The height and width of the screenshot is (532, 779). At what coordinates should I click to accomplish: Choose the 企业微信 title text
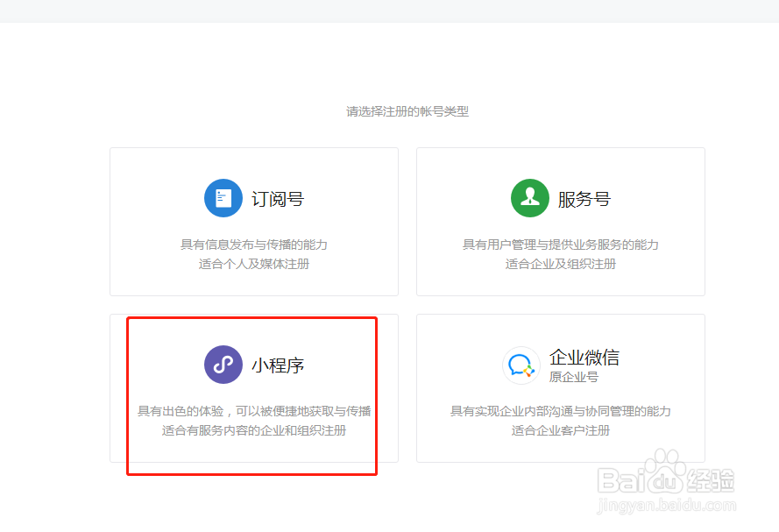coord(584,358)
